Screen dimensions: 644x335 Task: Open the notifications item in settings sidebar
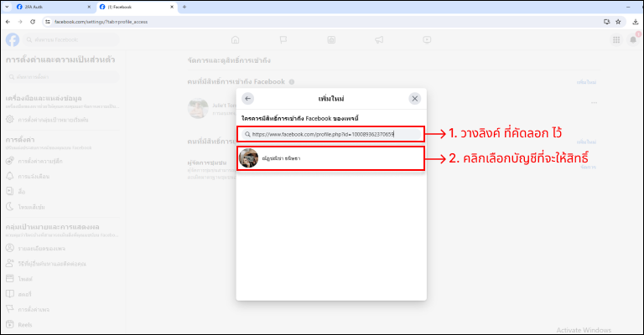63,177
